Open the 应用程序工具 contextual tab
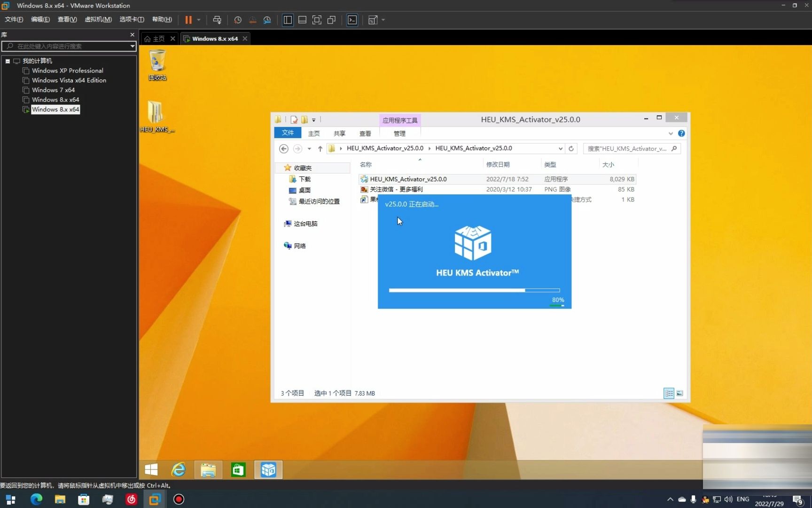 (x=400, y=120)
